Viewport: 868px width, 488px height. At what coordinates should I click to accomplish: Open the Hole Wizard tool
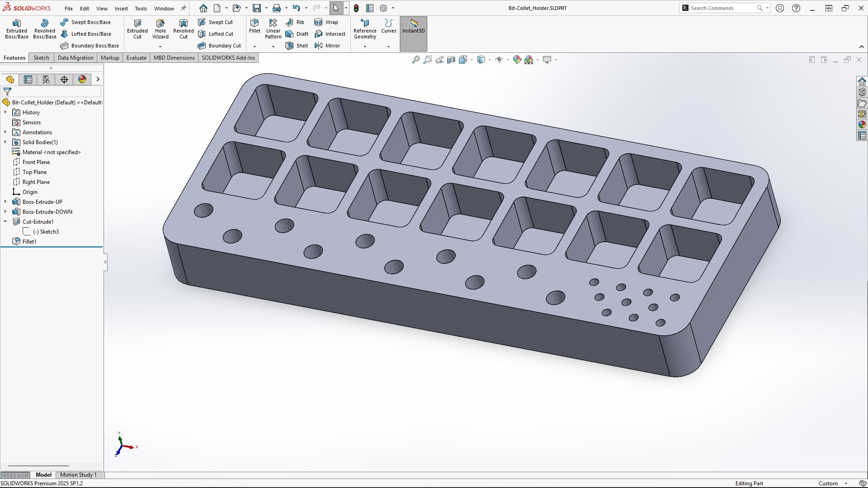click(x=160, y=28)
